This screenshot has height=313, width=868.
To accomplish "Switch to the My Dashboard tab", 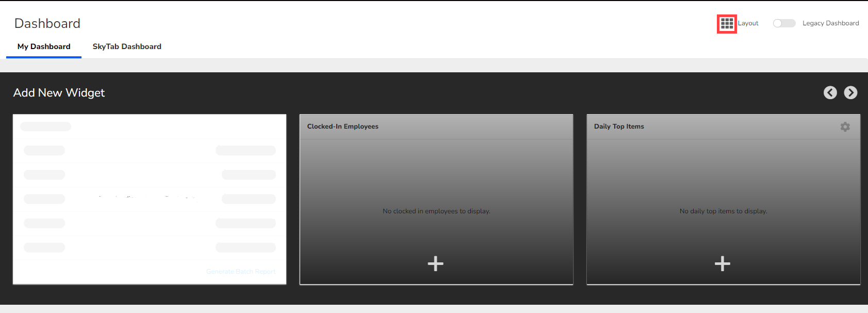I will tap(44, 46).
